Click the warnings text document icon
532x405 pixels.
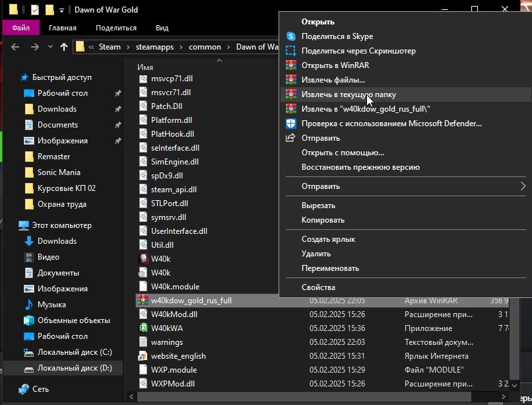tap(143, 342)
